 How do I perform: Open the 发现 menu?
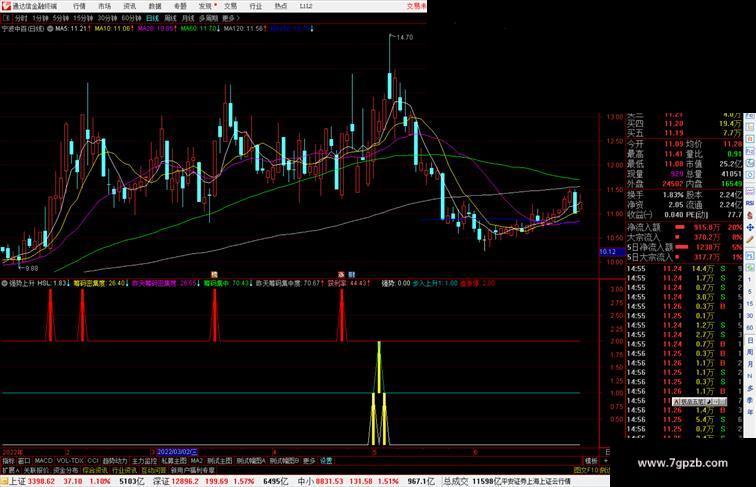[x=205, y=6]
